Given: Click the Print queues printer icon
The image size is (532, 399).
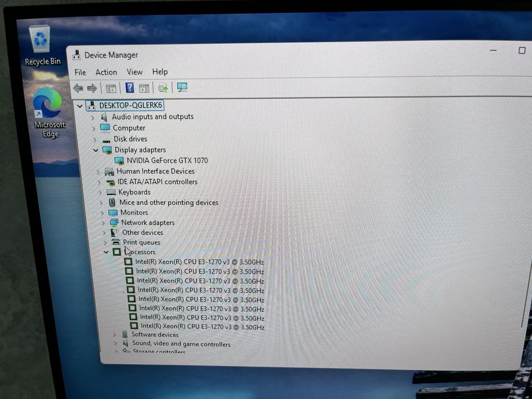Looking at the screenshot, I should pos(116,242).
